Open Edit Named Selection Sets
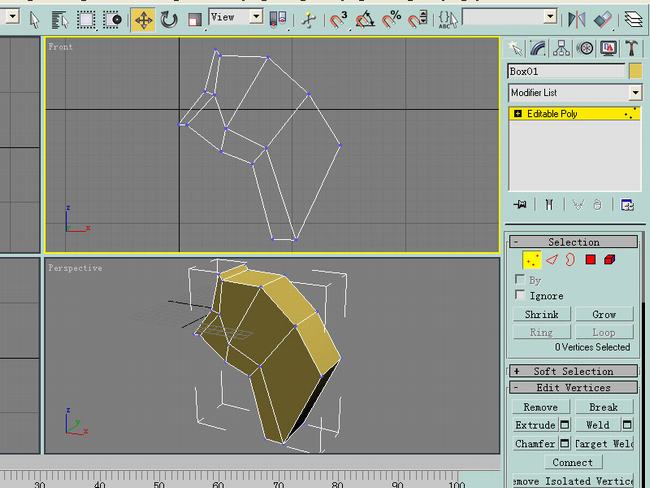Viewport: 650px width, 488px height. pyautogui.click(x=448, y=19)
